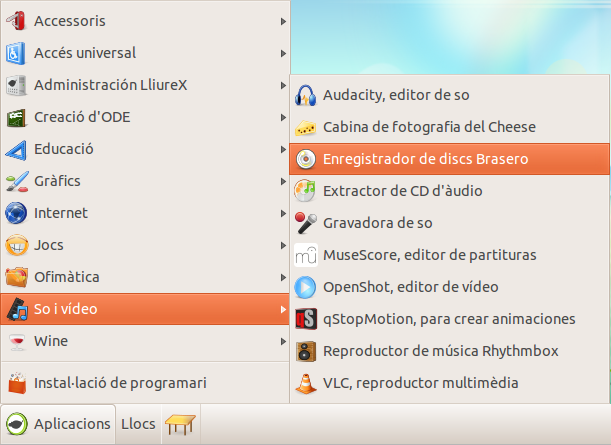Click the desktop table icon in panel
The width and height of the screenshot is (611, 445).
(182, 425)
